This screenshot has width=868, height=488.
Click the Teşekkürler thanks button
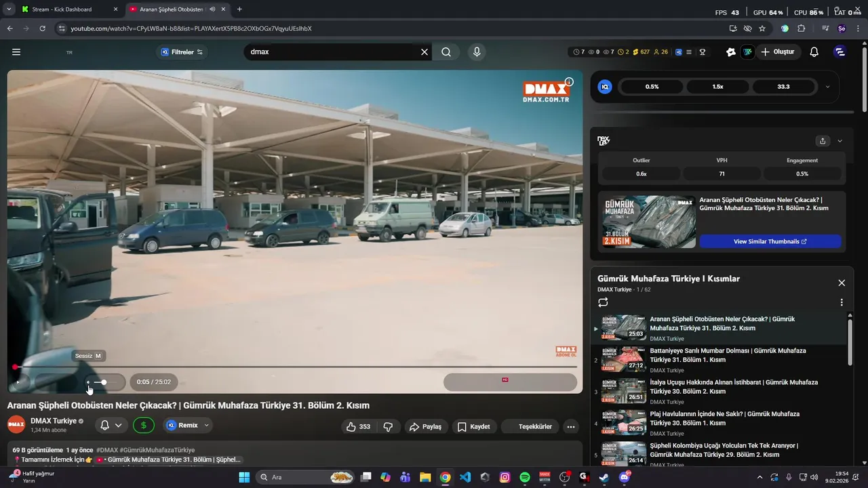pos(530,426)
